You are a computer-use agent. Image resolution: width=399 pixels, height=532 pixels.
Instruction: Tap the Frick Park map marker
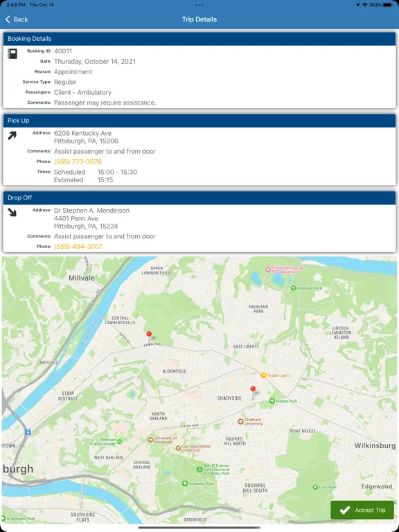click(x=315, y=487)
